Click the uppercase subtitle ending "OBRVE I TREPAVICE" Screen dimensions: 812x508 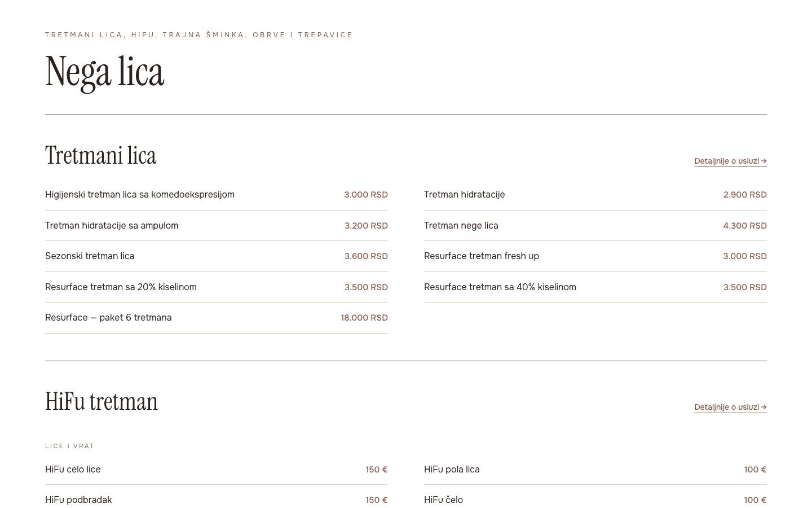pos(199,35)
